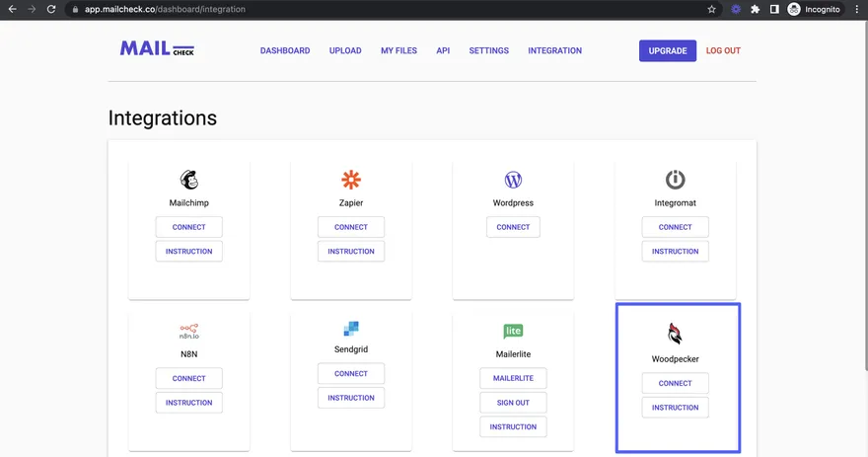Click the Mailchimp monkey logo icon
Image resolution: width=868 pixels, height=457 pixels.
click(x=188, y=180)
